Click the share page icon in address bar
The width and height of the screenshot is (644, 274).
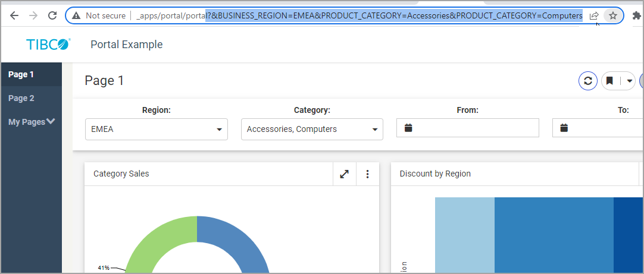click(x=594, y=15)
